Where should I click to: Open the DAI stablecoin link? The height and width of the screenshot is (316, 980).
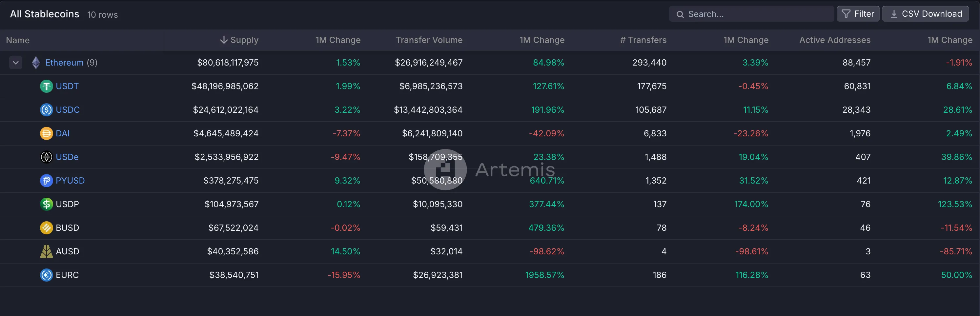62,133
